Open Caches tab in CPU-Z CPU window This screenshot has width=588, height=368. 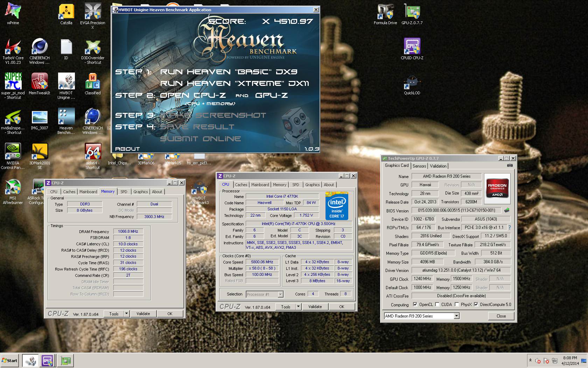pos(241,185)
